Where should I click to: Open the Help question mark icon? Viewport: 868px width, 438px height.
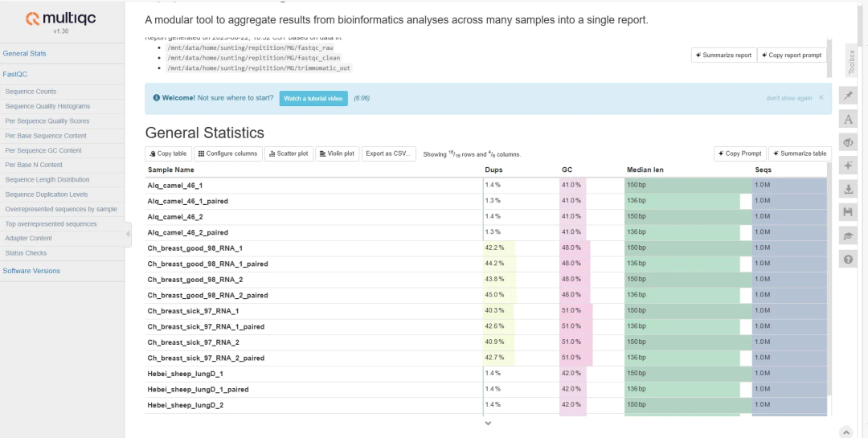847,259
